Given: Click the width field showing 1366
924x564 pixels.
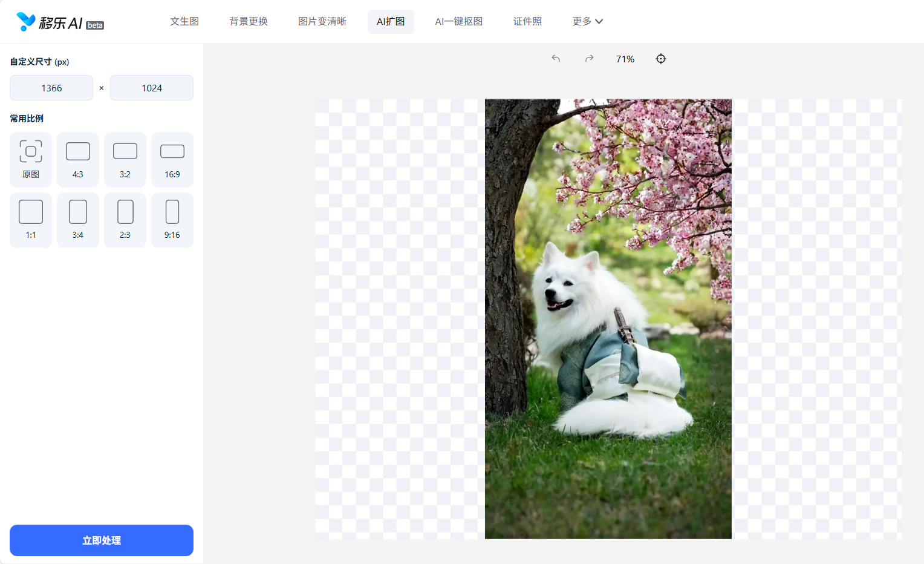Looking at the screenshot, I should pos(51,88).
